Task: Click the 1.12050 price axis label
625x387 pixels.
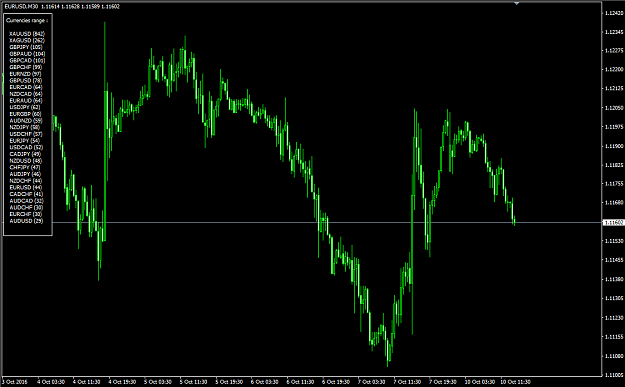Action: (614, 108)
